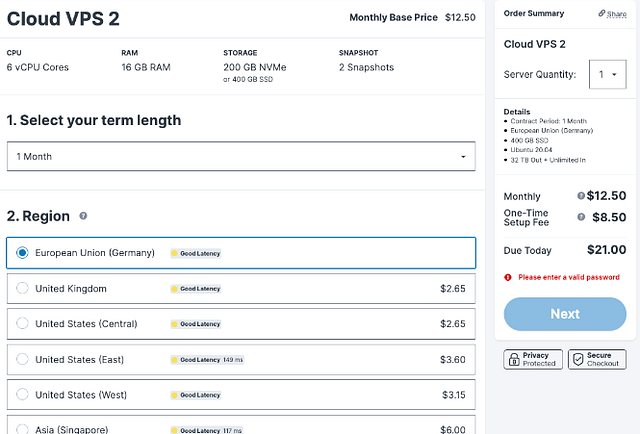Click the $3.15 price for United States (West)
640x434 pixels.
(454, 395)
